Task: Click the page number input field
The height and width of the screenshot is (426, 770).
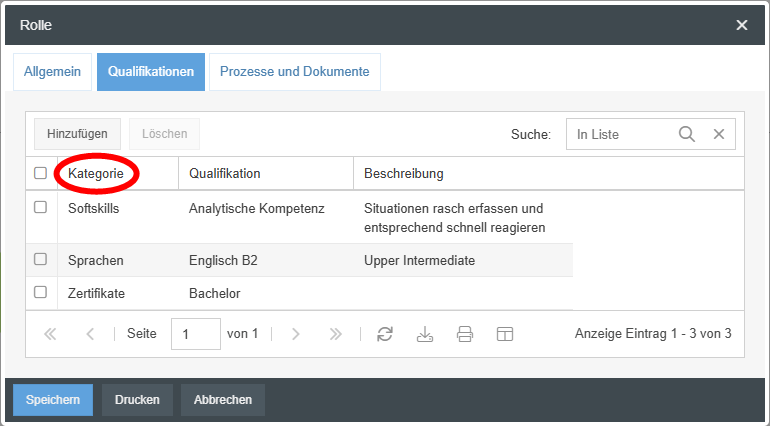Action: 195,334
